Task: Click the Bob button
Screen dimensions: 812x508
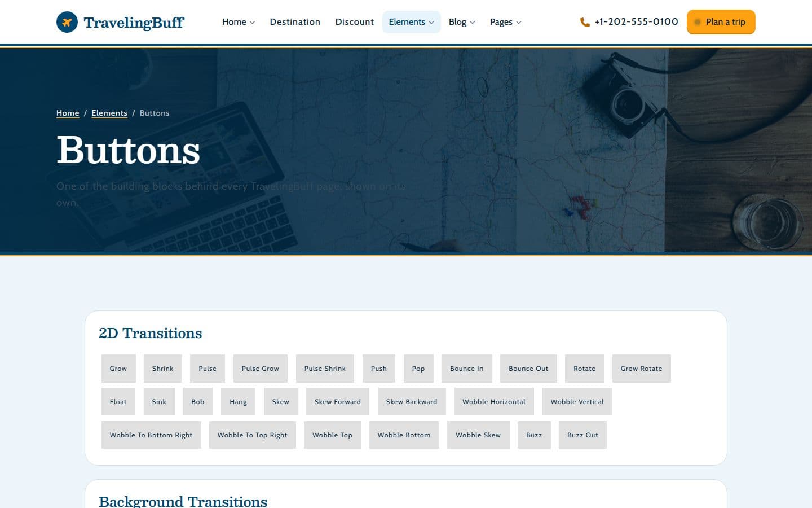Action: (x=198, y=402)
